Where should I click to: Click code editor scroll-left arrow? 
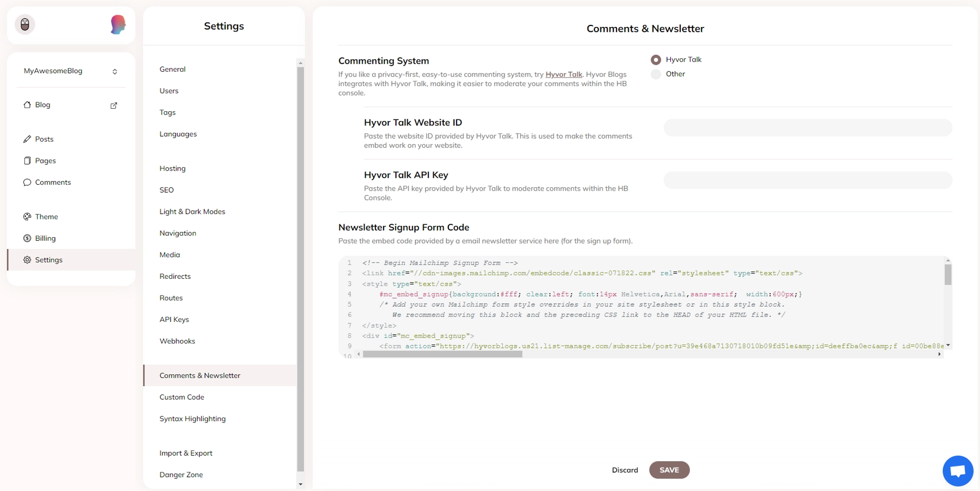pyautogui.click(x=359, y=354)
